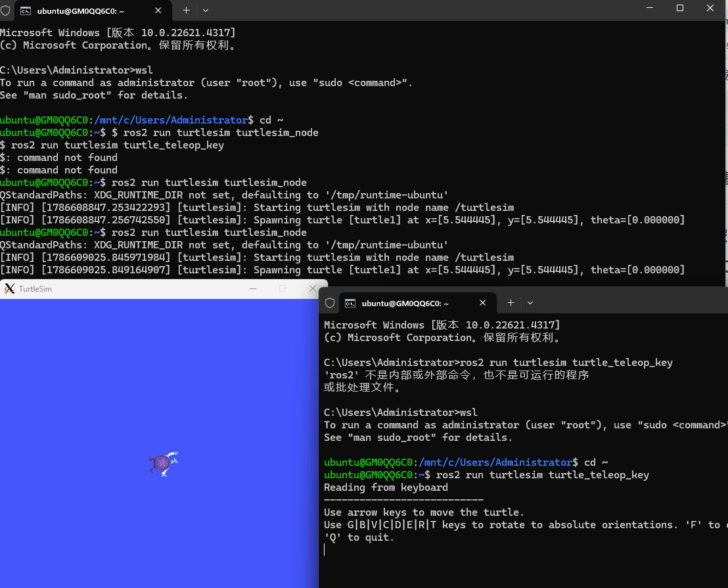Close the top terminal's ubuntu tab
The image size is (728, 588).
click(158, 11)
